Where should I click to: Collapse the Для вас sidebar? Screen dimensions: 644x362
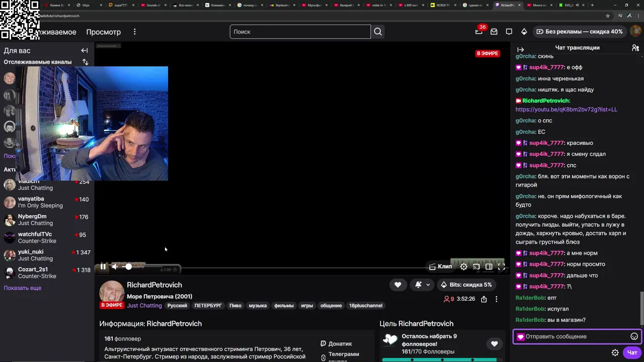[x=85, y=50]
